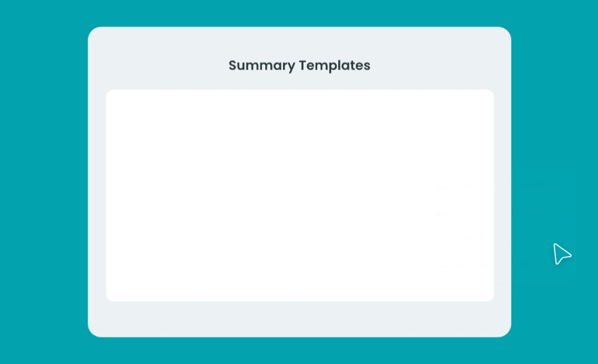Click the teal background left of the card
Viewport: 598px width, 364px height.
click(44, 183)
